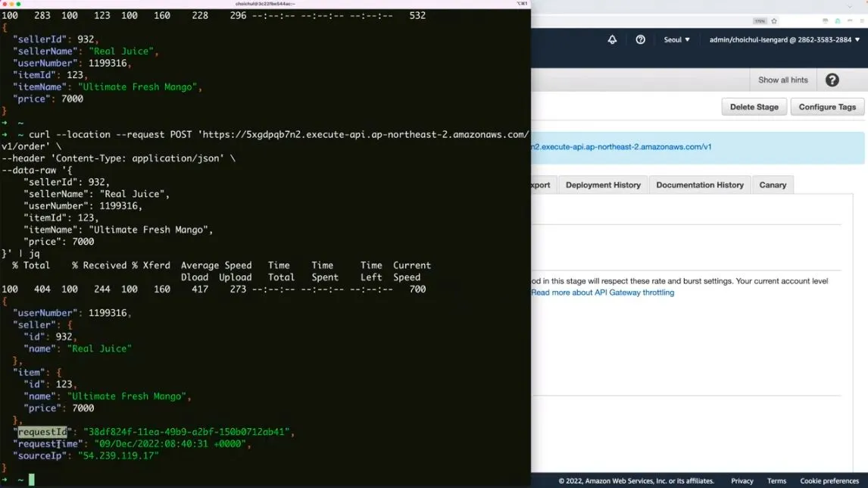This screenshot has width=868, height=488.
Task: Open AWS support help icon in dark navbar
Action: [x=640, y=39]
